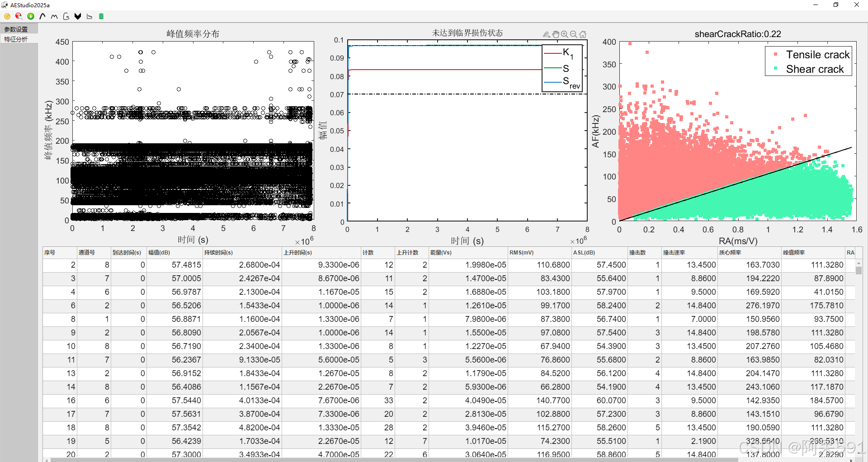Click the blue Srev legend entry

tap(562, 82)
